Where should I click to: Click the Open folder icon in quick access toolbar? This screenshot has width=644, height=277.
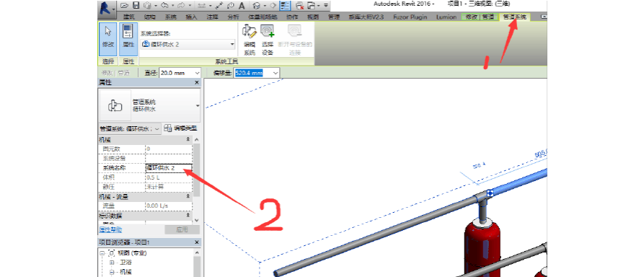tap(125, 6)
